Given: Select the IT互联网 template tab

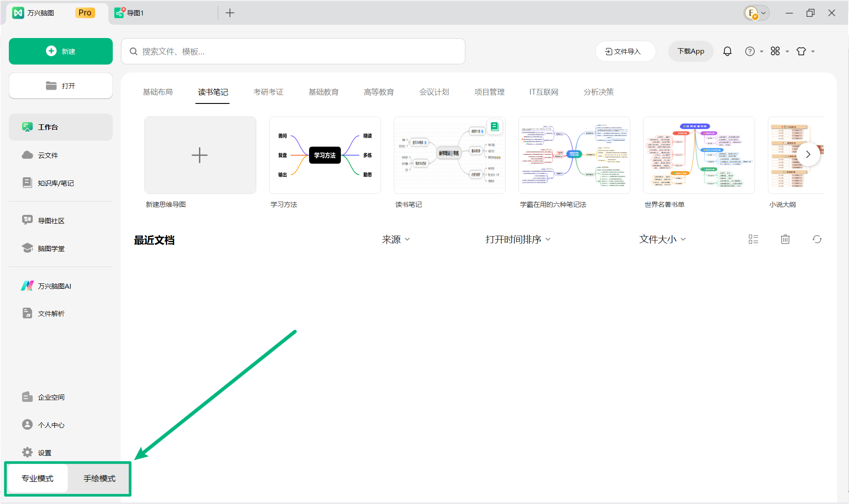Looking at the screenshot, I should click(x=544, y=92).
